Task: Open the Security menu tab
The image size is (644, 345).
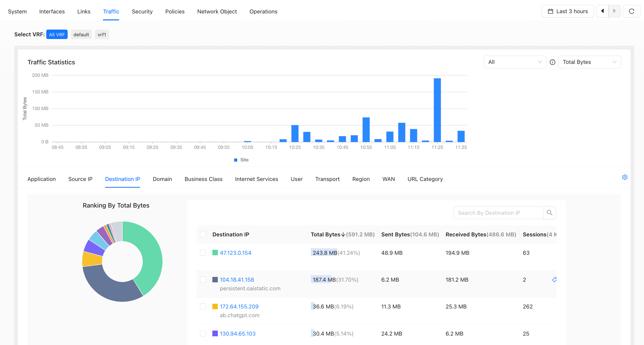Action: click(142, 11)
